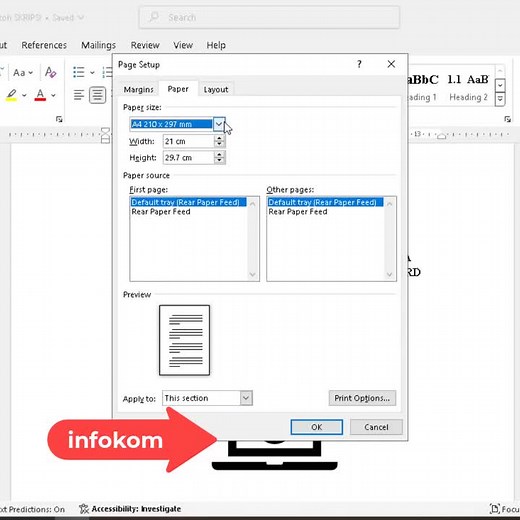This screenshot has width=520, height=520.
Task: Open the References ribbon tab
Action: [x=44, y=45]
